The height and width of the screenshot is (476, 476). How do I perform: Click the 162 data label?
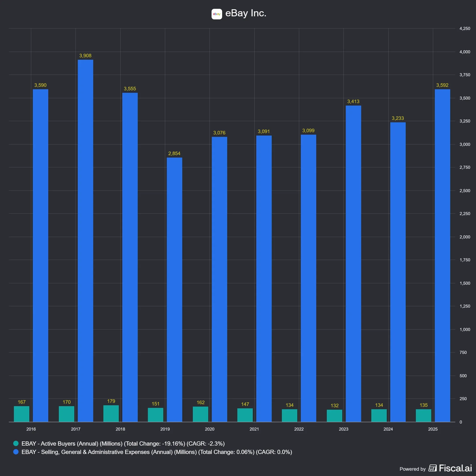click(x=201, y=403)
